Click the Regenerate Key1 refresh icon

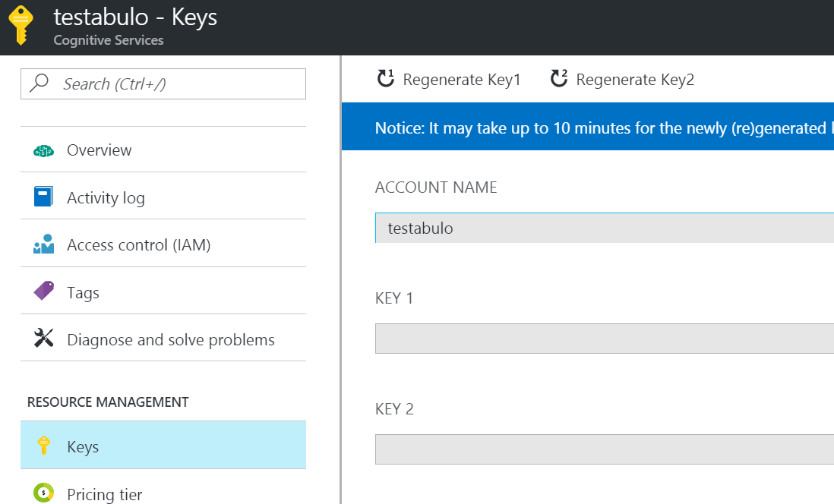(x=386, y=78)
